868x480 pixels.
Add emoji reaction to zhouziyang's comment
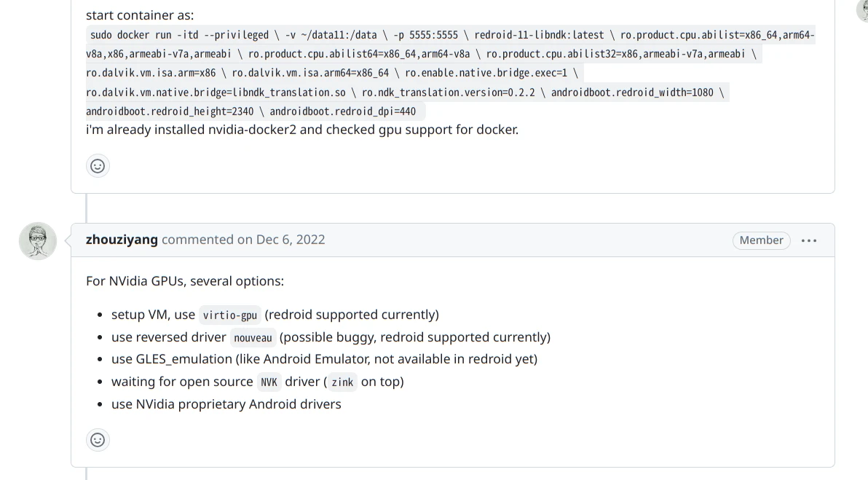tap(98, 440)
